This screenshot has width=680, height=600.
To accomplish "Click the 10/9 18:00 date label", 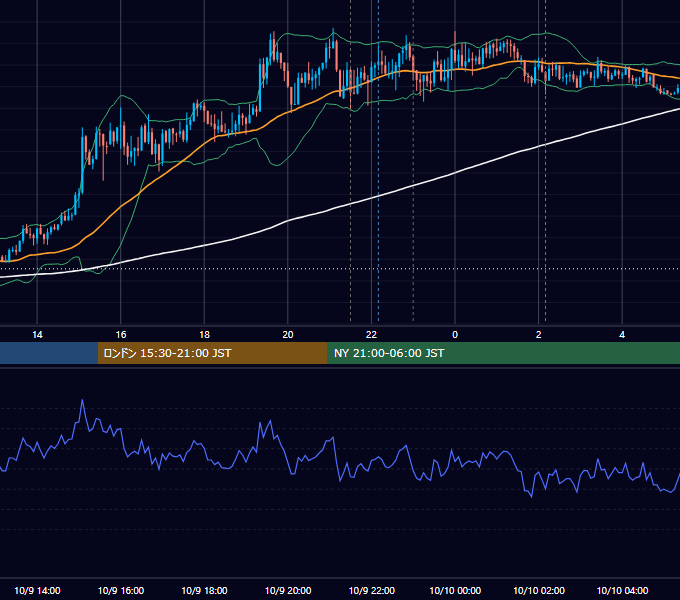I will pyautogui.click(x=204, y=590).
